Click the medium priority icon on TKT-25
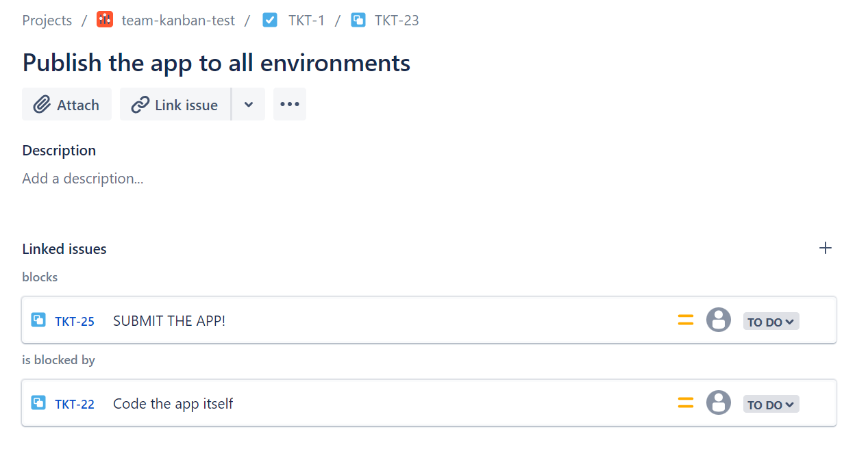 pyautogui.click(x=685, y=320)
